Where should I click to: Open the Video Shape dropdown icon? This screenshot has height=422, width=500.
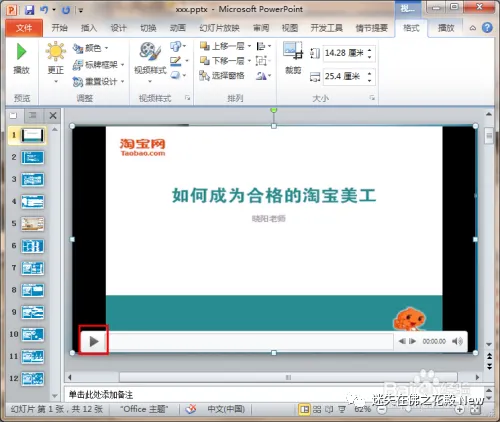[178, 46]
